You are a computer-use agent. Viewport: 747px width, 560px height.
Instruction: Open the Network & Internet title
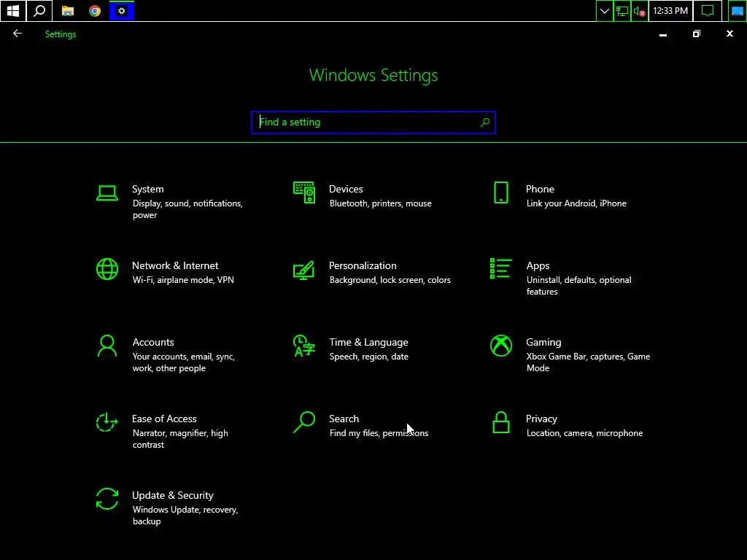coord(175,265)
